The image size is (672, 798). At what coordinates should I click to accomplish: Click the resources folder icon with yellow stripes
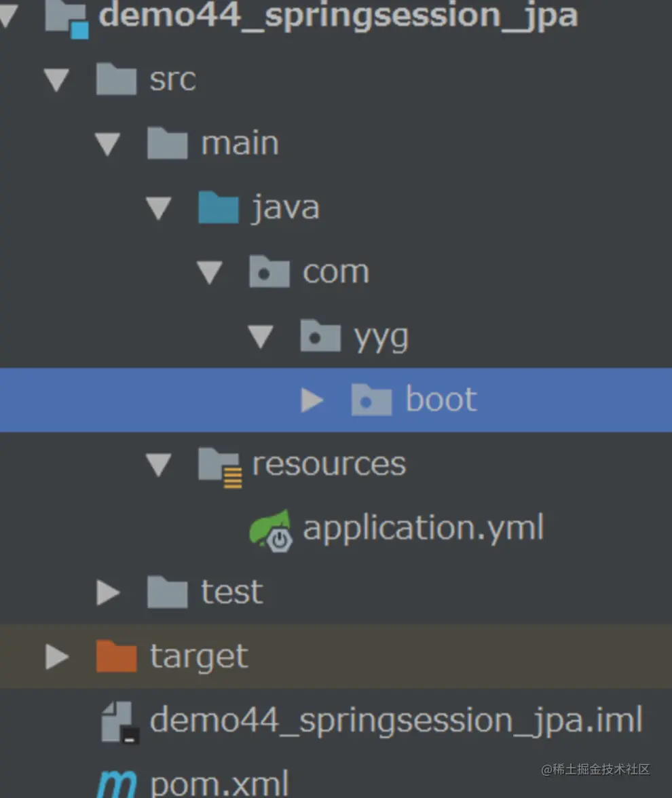point(220,467)
